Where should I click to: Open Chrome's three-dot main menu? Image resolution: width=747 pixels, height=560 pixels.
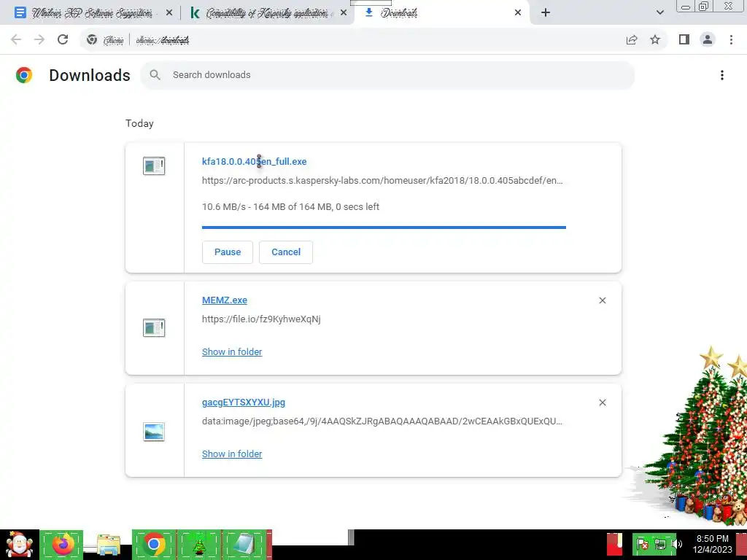point(731,39)
